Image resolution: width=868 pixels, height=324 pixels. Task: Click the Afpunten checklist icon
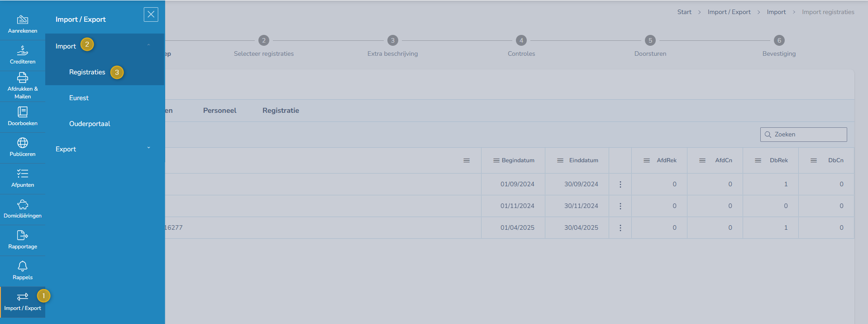click(23, 174)
